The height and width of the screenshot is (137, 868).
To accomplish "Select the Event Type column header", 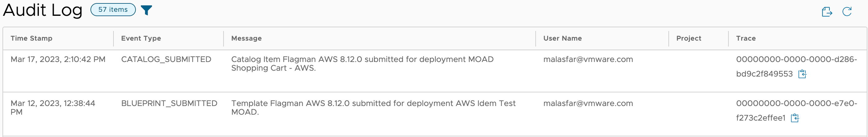I will pyautogui.click(x=141, y=38).
